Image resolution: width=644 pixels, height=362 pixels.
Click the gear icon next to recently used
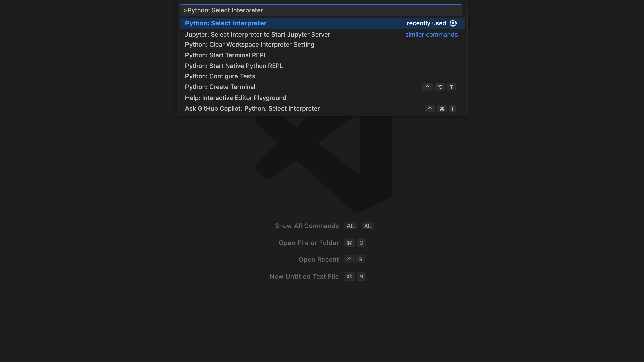click(453, 23)
